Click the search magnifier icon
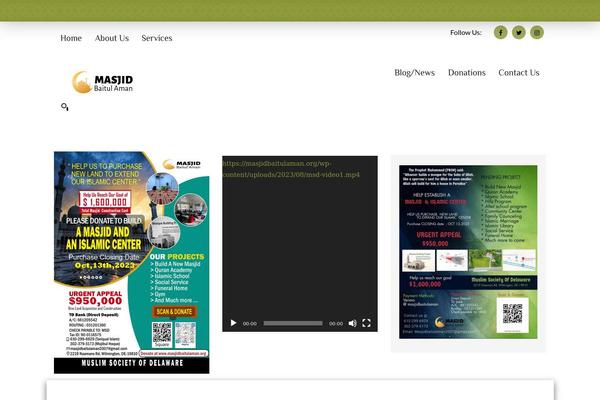Image resolution: width=600 pixels, height=400 pixels. click(65, 107)
